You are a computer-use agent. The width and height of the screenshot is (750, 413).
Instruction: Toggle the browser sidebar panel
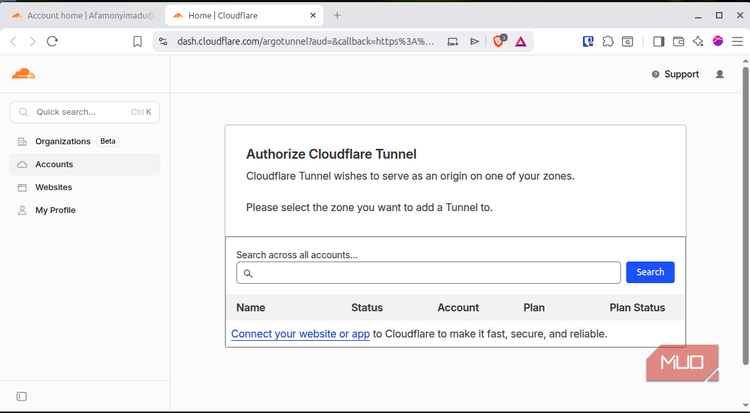click(659, 42)
